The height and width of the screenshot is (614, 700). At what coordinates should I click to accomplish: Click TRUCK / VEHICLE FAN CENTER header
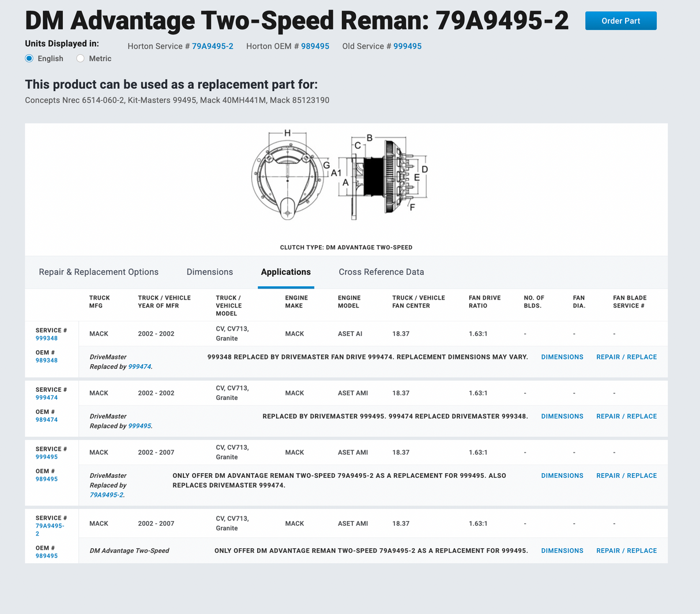[419, 302]
